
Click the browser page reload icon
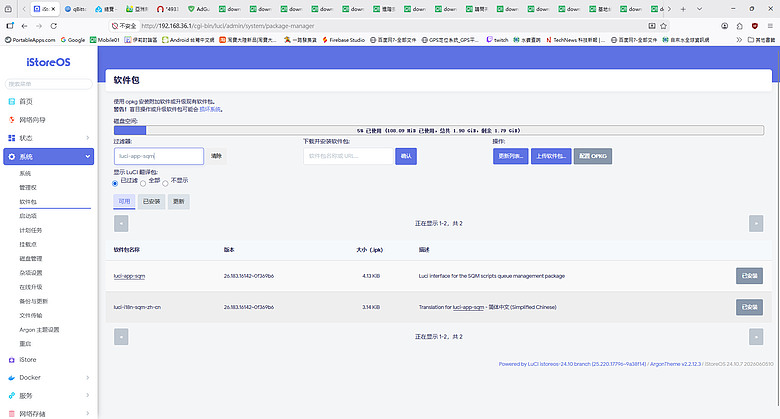pyautogui.click(x=54, y=26)
